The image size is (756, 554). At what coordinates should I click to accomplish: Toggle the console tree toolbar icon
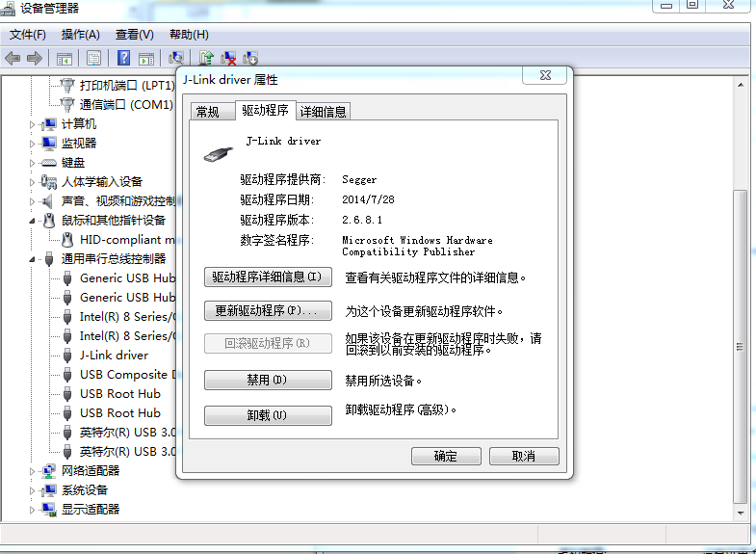(x=65, y=59)
